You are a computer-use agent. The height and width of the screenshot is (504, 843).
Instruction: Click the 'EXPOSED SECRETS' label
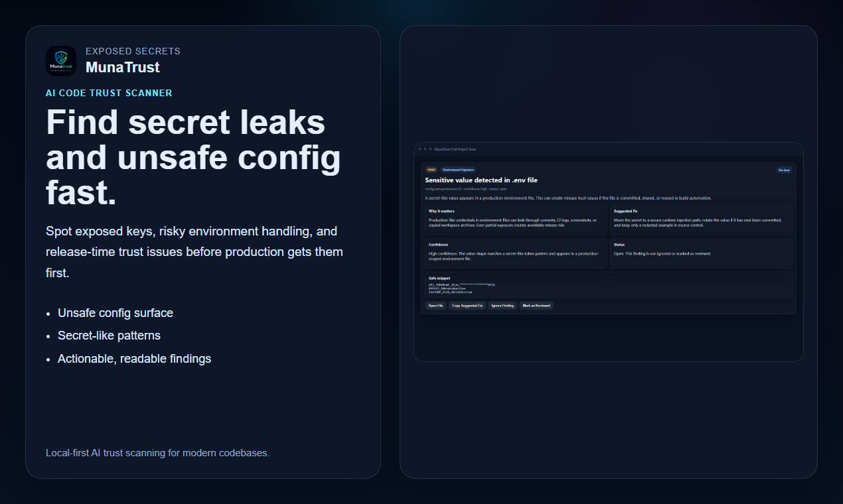(x=133, y=51)
